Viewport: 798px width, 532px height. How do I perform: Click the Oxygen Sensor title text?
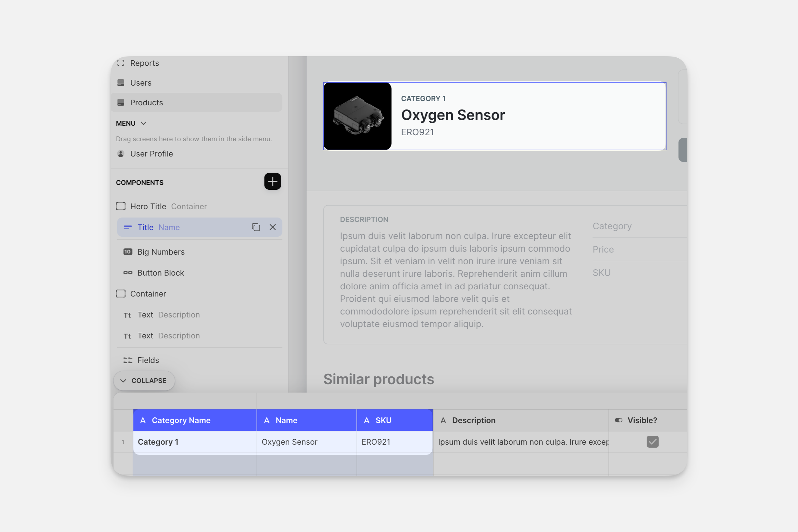(x=453, y=115)
